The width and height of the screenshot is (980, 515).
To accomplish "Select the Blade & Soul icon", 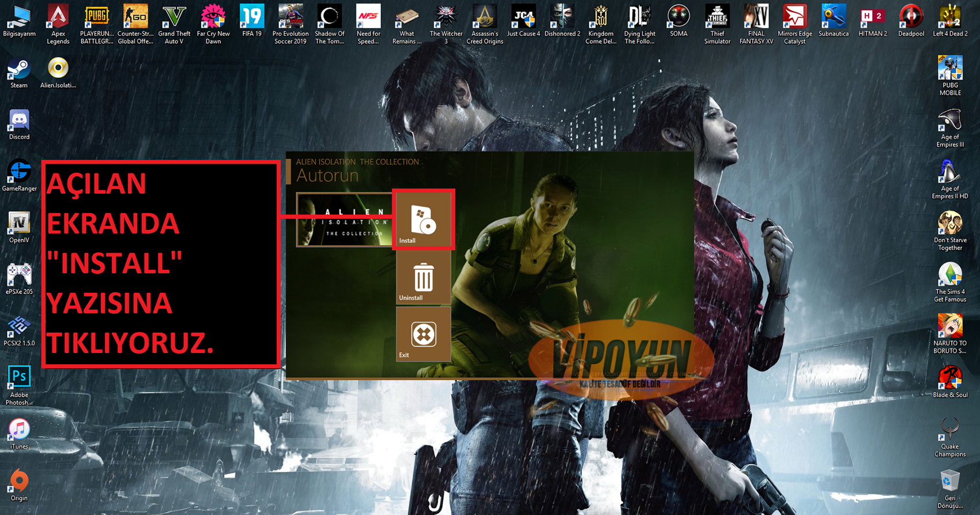I will point(950,382).
